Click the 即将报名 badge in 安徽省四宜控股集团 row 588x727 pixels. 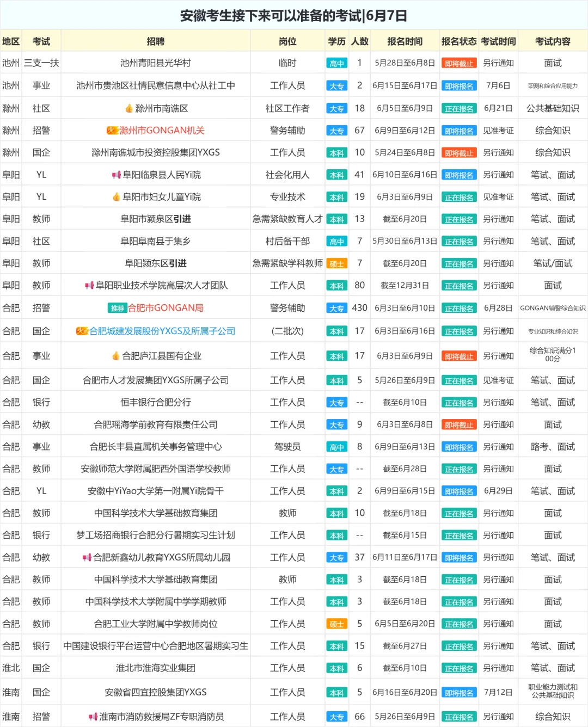459,693
